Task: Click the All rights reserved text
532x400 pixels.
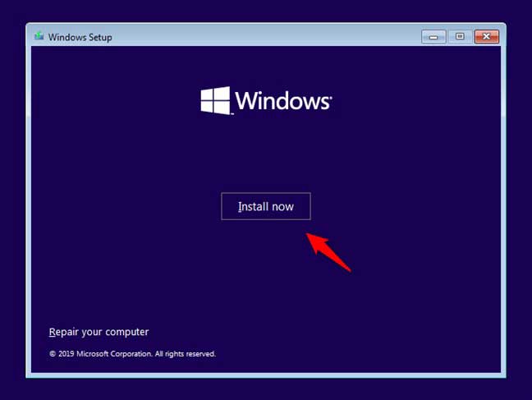Action: (x=186, y=354)
